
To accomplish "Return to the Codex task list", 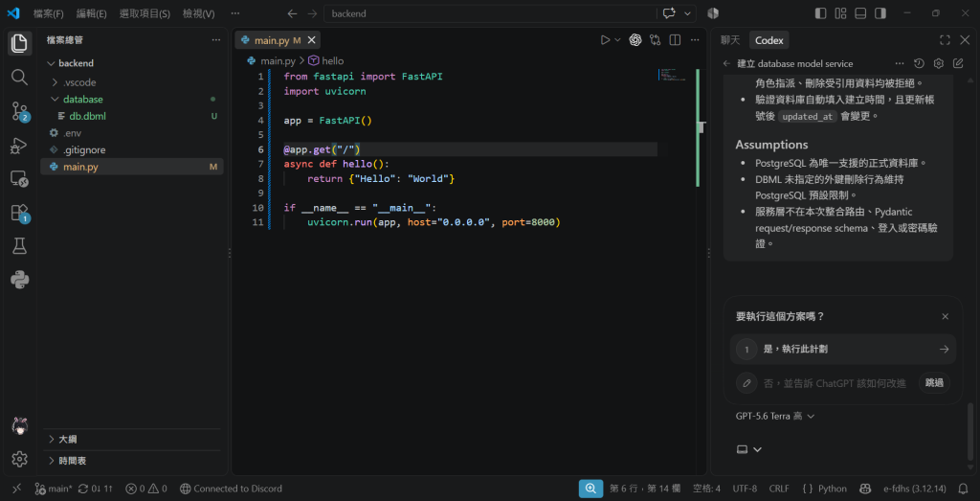I will tap(726, 64).
